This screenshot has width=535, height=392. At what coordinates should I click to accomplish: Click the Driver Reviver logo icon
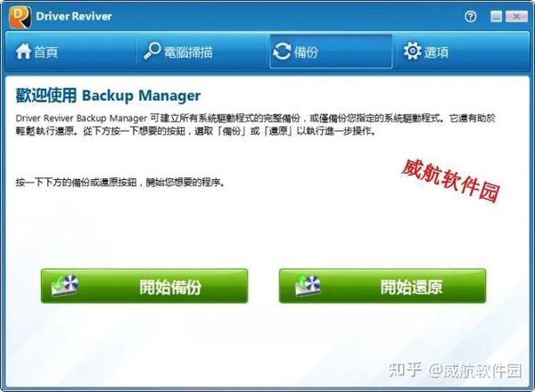20,17
